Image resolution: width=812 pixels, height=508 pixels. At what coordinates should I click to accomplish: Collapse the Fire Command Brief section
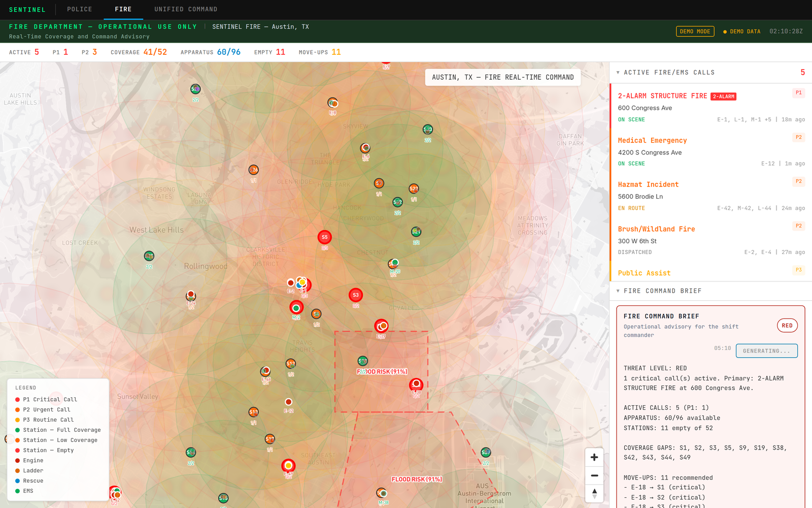618,291
